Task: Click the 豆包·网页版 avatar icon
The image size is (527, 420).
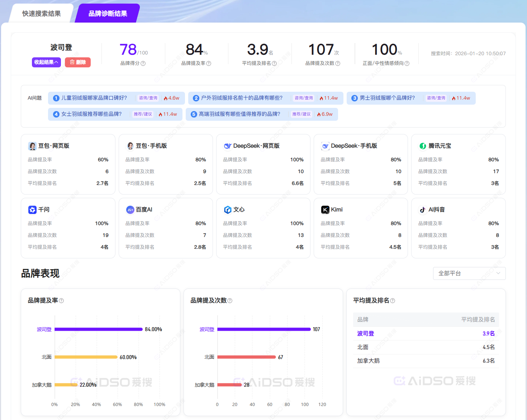Action: point(32,146)
